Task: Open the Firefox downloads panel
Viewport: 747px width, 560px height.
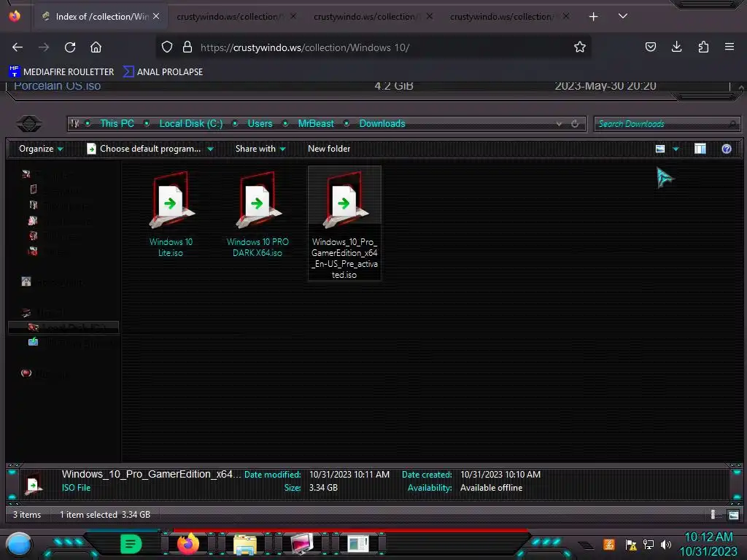Action: (x=676, y=47)
